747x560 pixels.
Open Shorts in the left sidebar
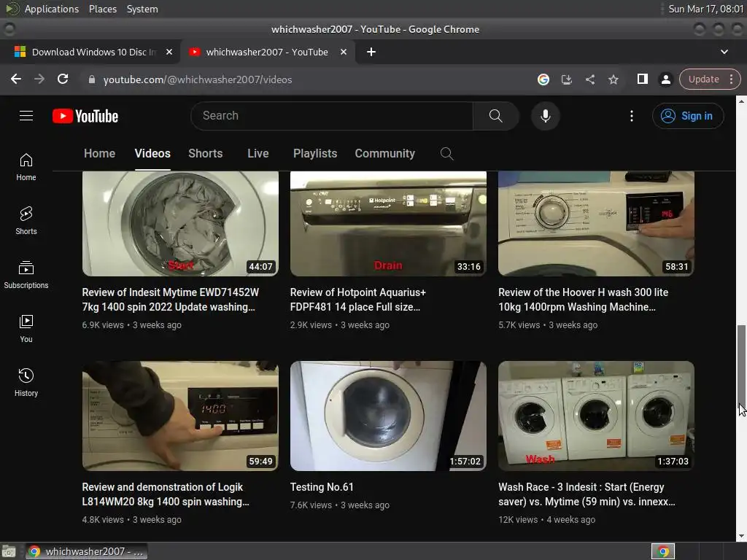tap(26, 221)
